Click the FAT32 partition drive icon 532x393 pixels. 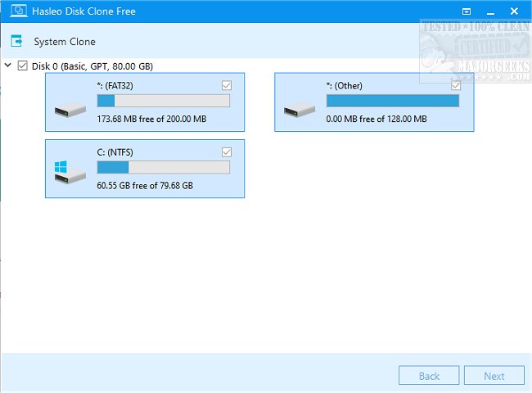pos(70,109)
